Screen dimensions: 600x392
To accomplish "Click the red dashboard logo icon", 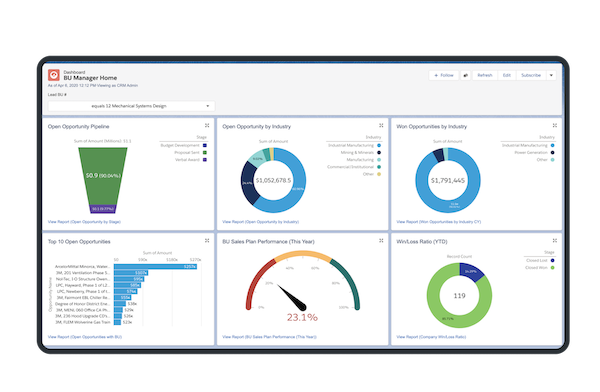I will pos(54,75).
